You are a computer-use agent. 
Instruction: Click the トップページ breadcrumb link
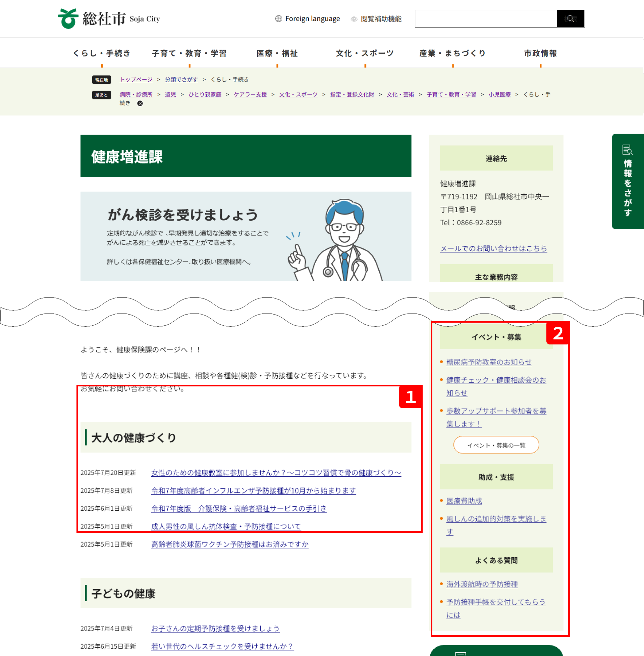(136, 80)
